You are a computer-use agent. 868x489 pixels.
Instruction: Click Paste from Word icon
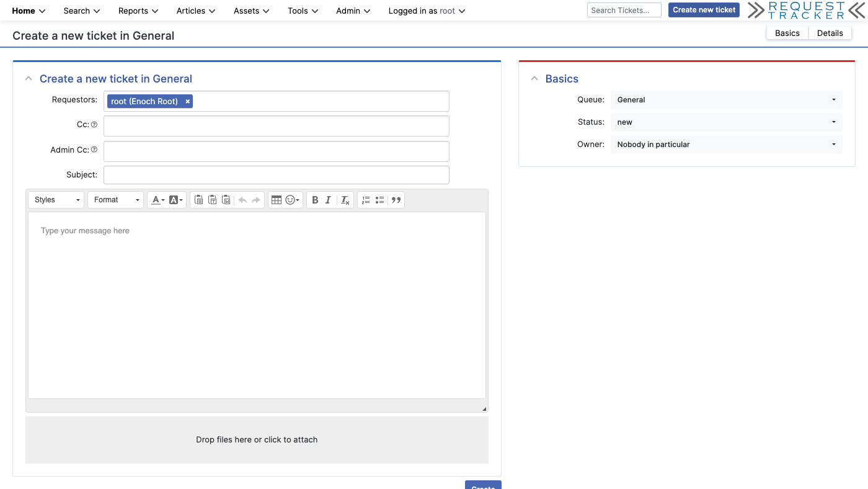click(226, 200)
